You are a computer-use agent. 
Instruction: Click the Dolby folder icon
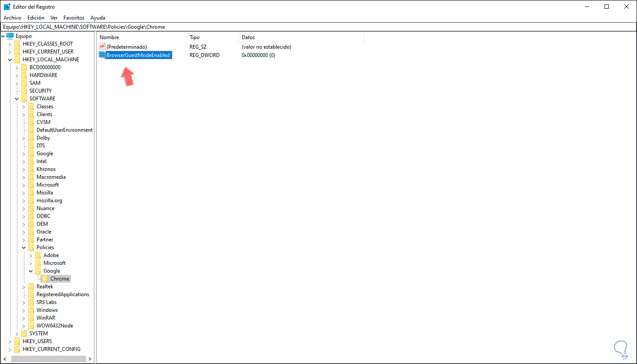[31, 138]
